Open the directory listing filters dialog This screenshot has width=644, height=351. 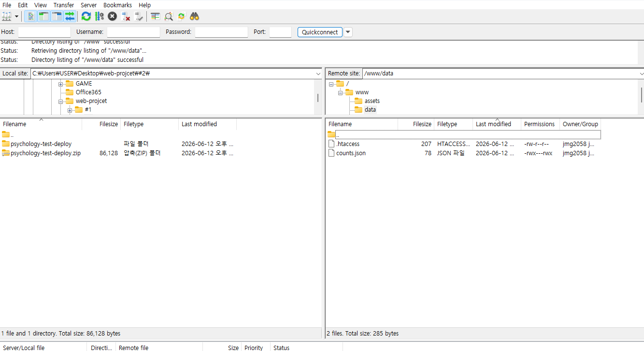point(155,16)
